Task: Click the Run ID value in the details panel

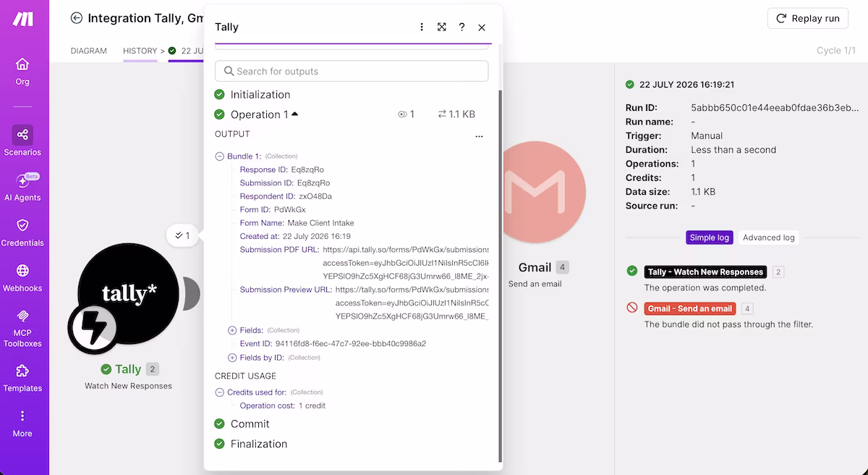Action: pos(775,108)
